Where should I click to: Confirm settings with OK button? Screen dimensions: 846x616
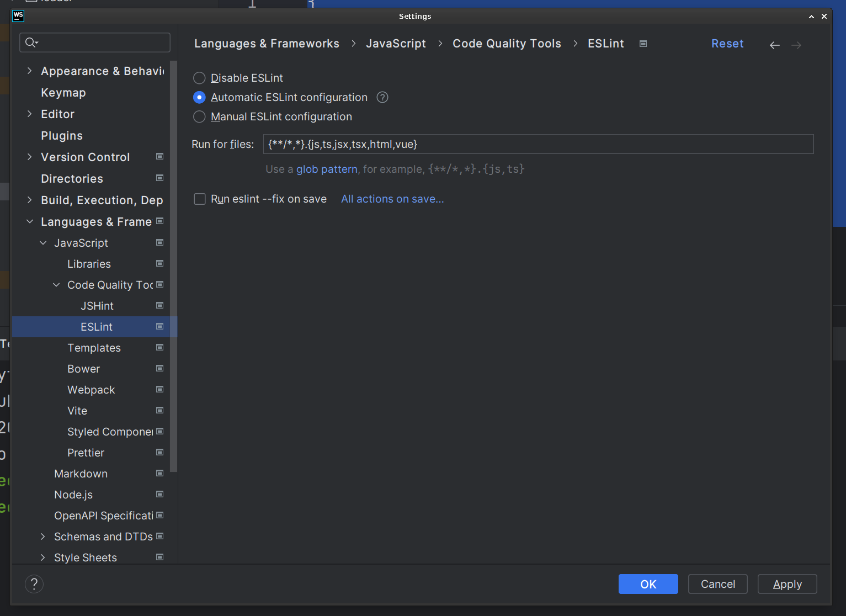pos(648,584)
